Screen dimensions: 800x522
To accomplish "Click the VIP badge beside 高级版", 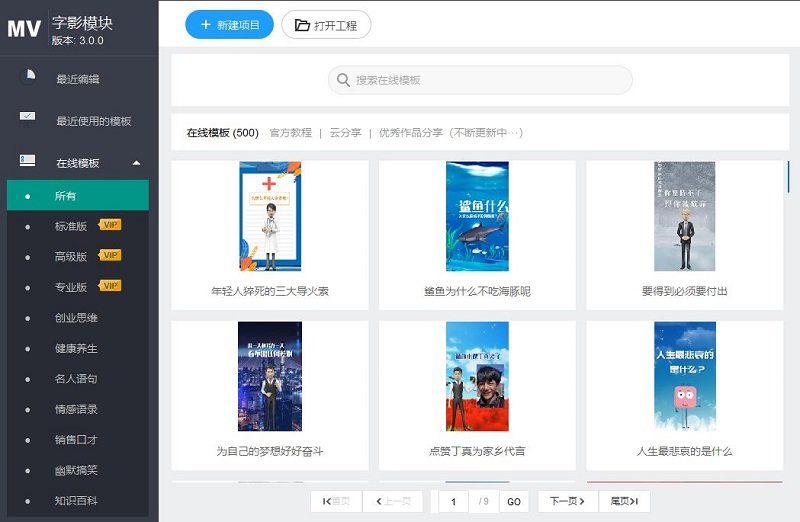I will click(x=110, y=255).
